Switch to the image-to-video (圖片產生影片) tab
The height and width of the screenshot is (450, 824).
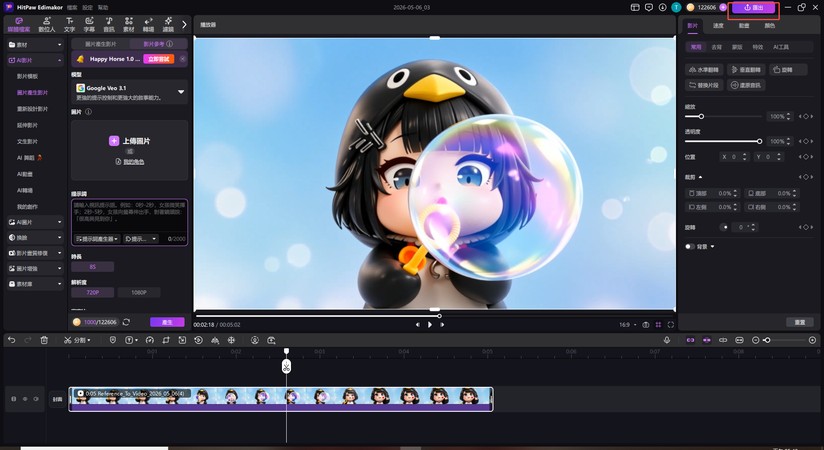(100, 44)
